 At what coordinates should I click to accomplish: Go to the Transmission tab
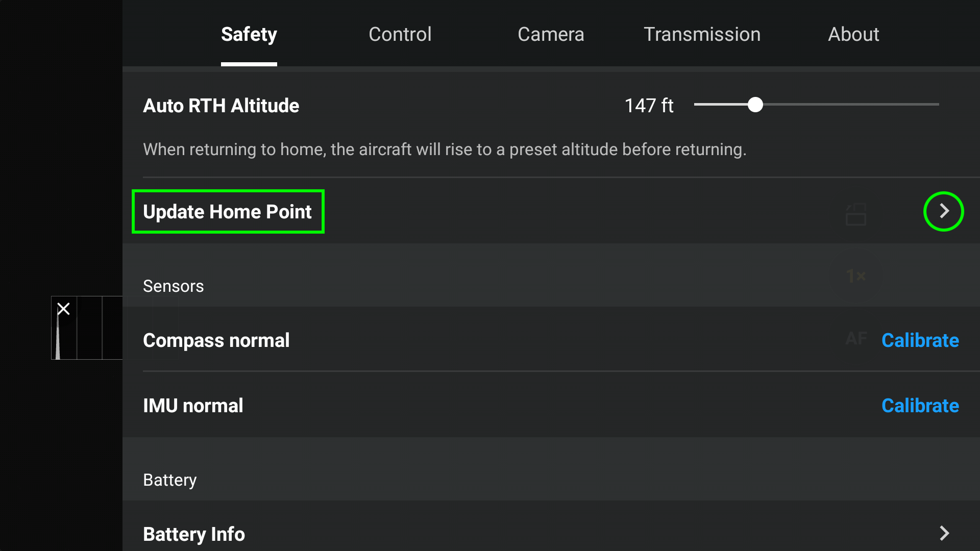point(702,34)
